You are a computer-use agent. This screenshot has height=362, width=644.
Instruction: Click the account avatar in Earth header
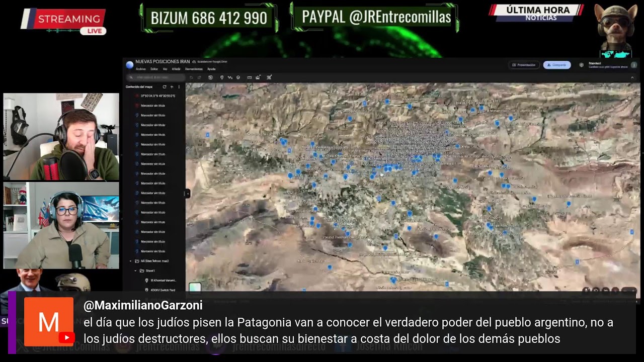tap(634, 65)
